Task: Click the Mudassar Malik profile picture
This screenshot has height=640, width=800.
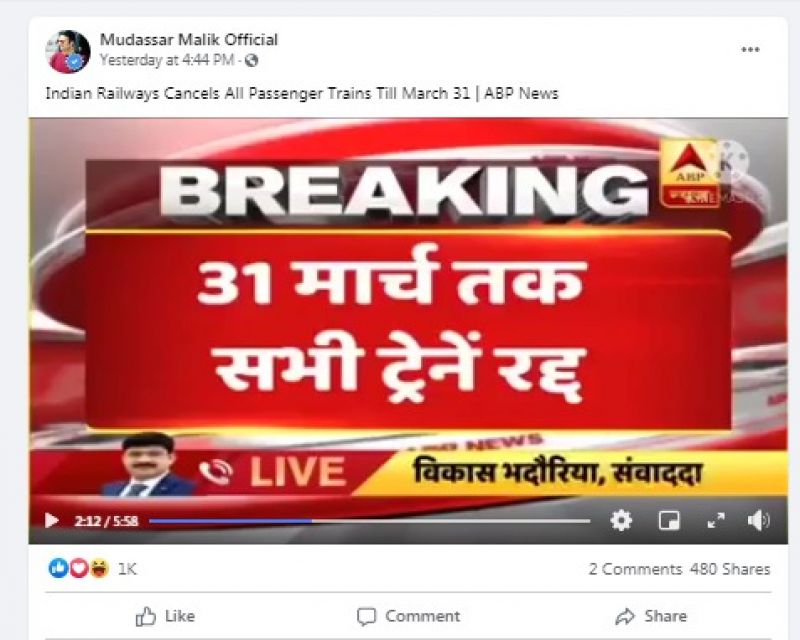Action: click(x=68, y=52)
